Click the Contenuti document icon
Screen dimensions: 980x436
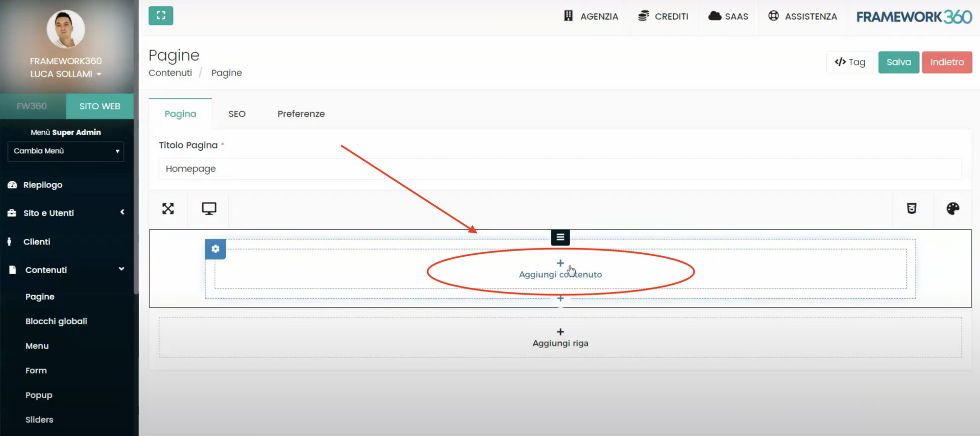[12, 270]
